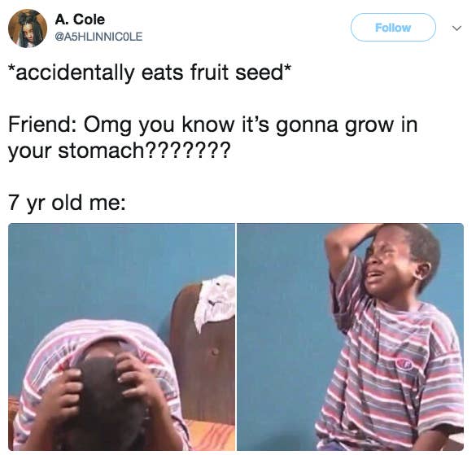View the right photo of crying child
This screenshot has width=476, height=455.
[x=351, y=336]
